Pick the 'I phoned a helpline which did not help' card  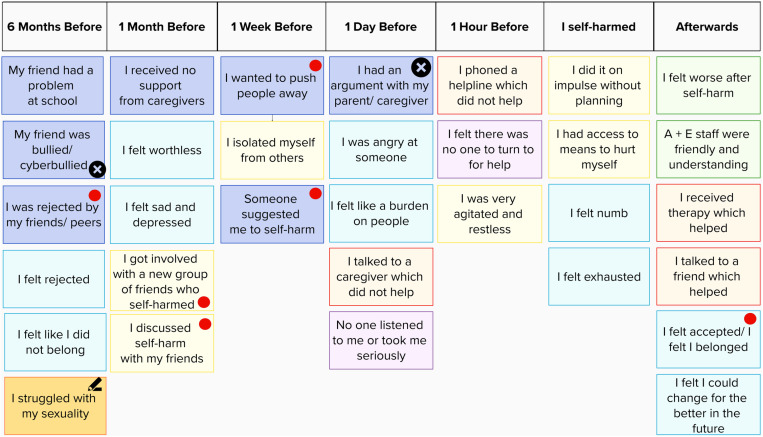(490, 86)
